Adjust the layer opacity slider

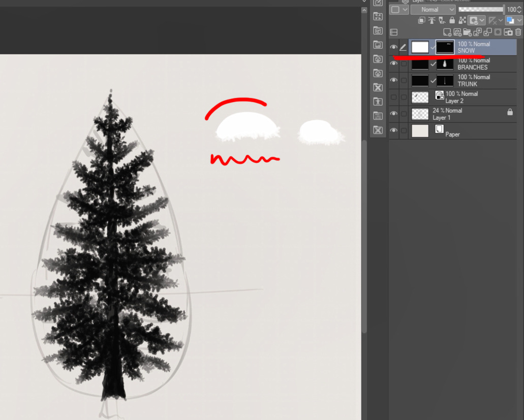tap(481, 10)
